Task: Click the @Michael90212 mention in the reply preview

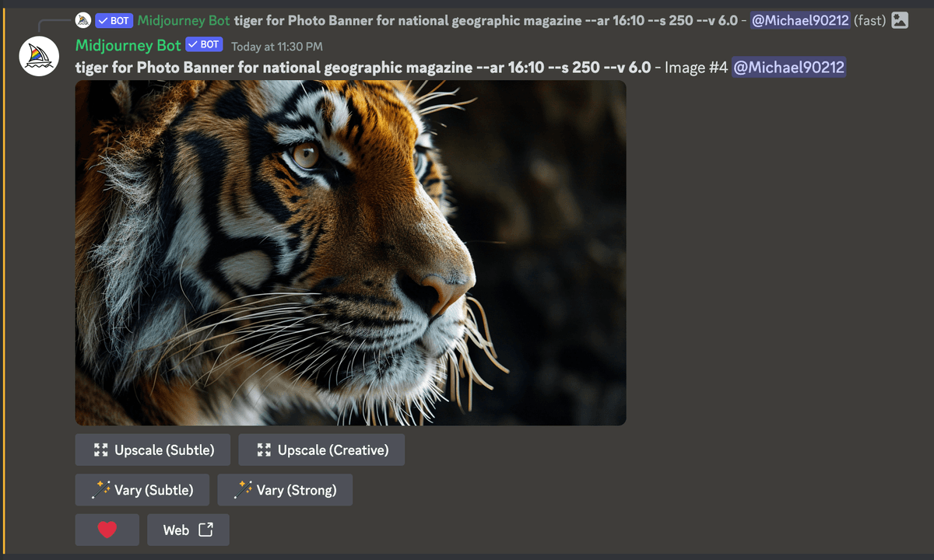Action: tap(799, 21)
